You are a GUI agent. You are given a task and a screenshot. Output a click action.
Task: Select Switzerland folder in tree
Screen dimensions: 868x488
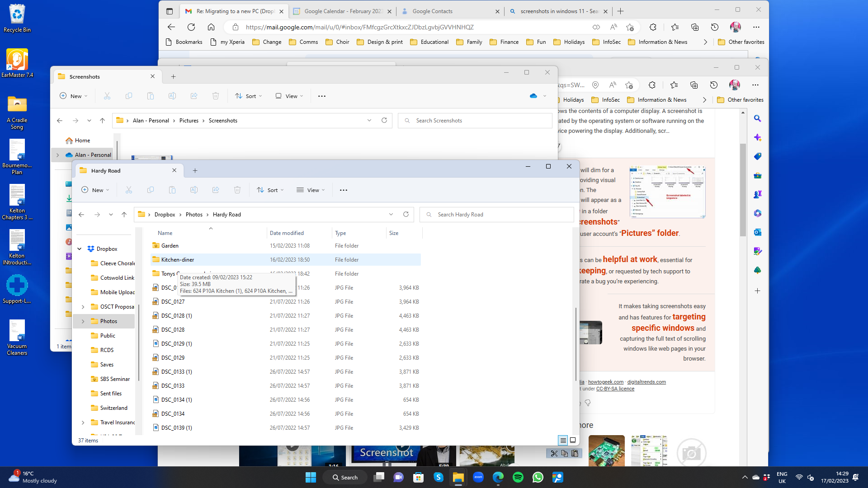[x=113, y=408]
